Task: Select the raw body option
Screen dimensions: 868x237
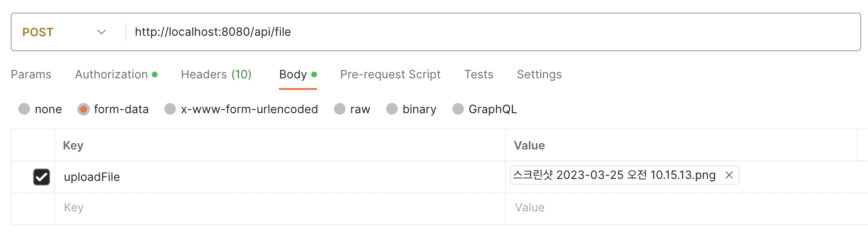Action: 340,109
